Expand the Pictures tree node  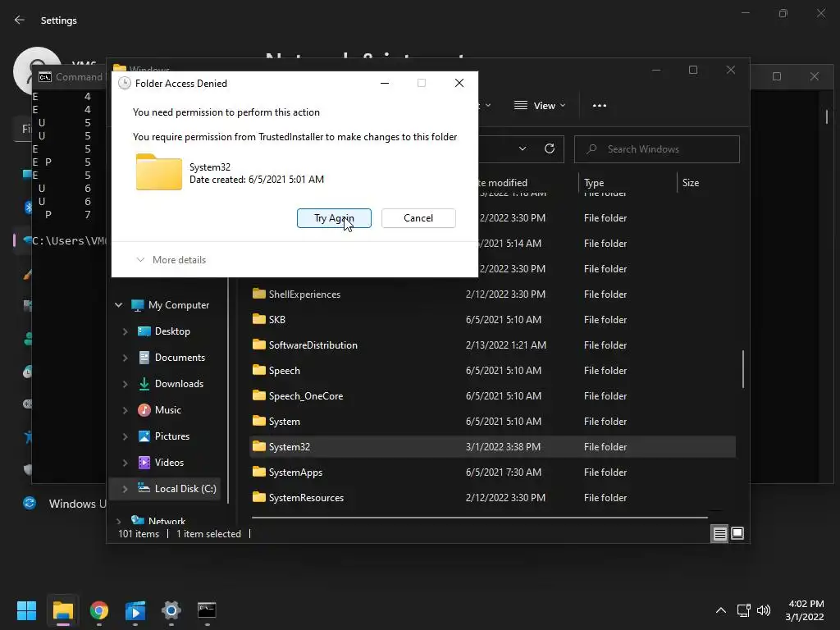tap(125, 436)
